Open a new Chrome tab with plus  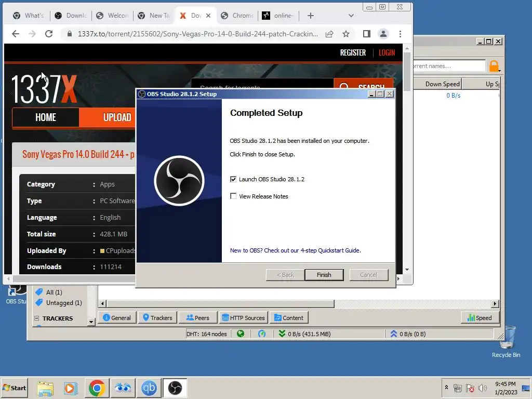coord(311,16)
